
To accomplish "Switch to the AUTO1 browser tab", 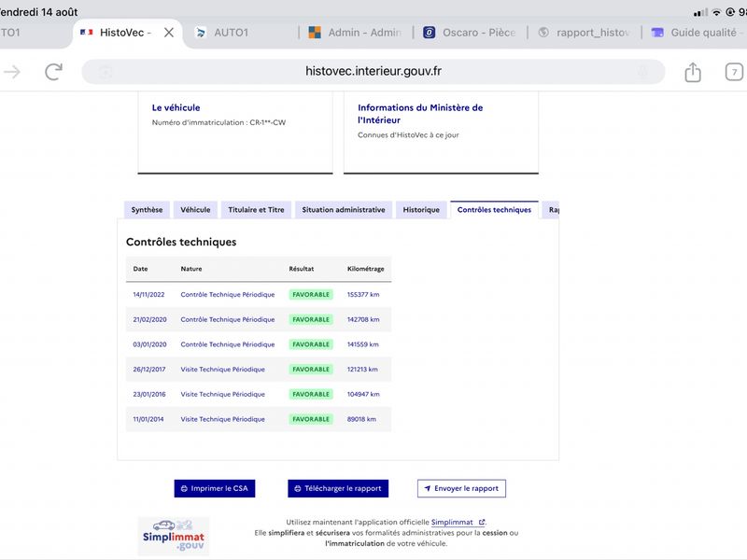I will click(231, 33).
